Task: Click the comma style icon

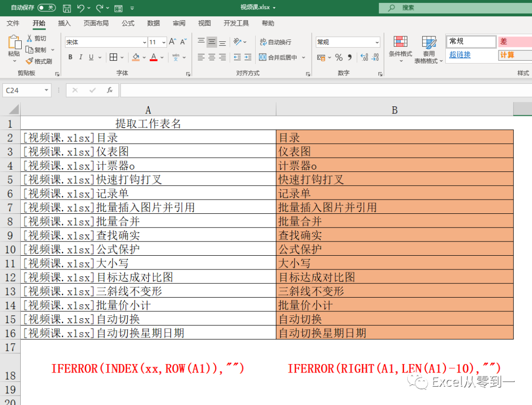Action: 350,57
